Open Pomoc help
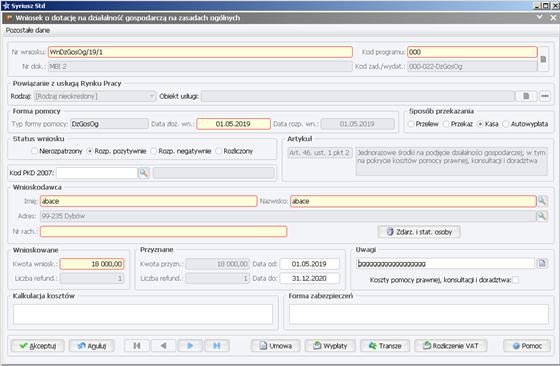The width and height of the screenshot is (560, 366). (527, 346)
